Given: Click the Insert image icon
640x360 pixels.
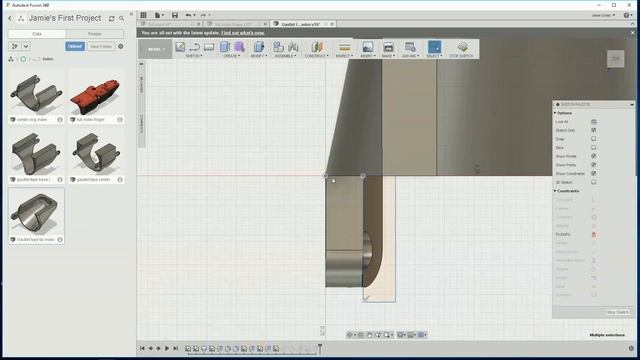Looking at the screenshot, I should (367, 47).
